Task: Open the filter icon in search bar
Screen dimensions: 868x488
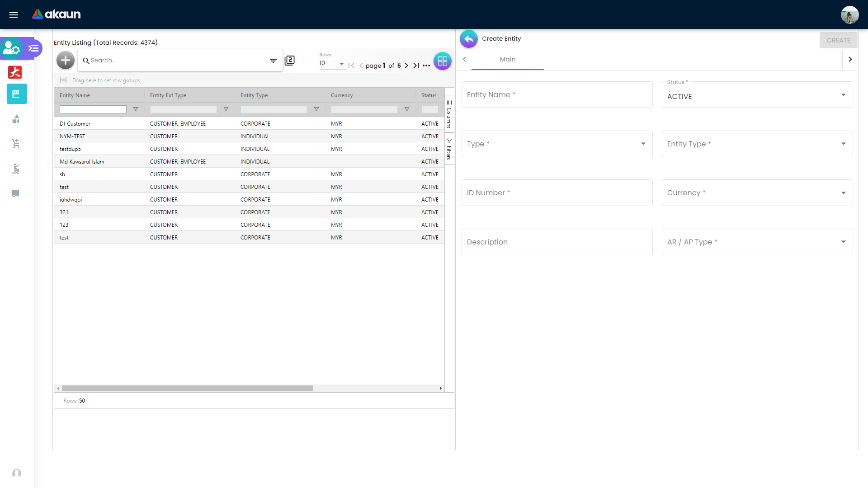Action: click(274, 60)
